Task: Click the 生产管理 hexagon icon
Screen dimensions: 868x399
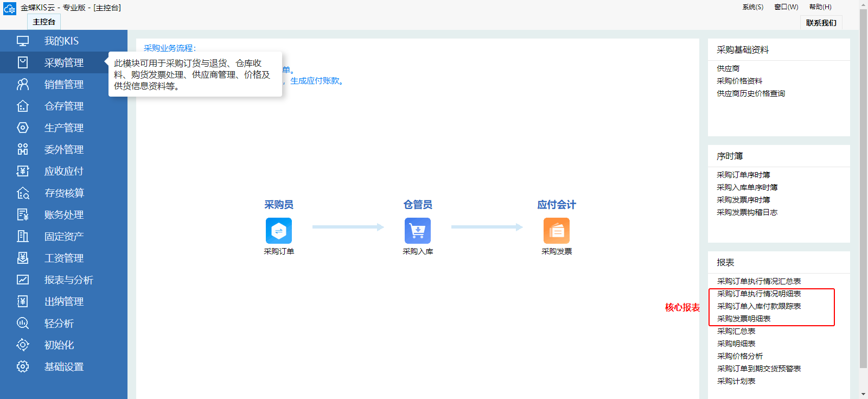Action: 23,128
